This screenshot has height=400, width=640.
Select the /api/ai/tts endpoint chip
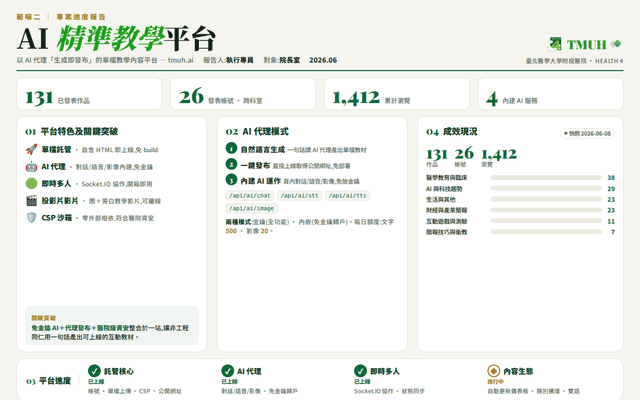[x=347, y=196]
